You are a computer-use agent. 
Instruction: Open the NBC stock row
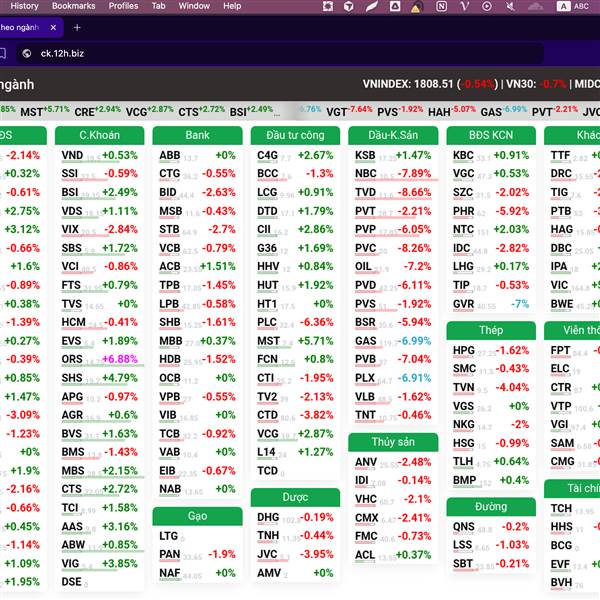click(393, 174)
